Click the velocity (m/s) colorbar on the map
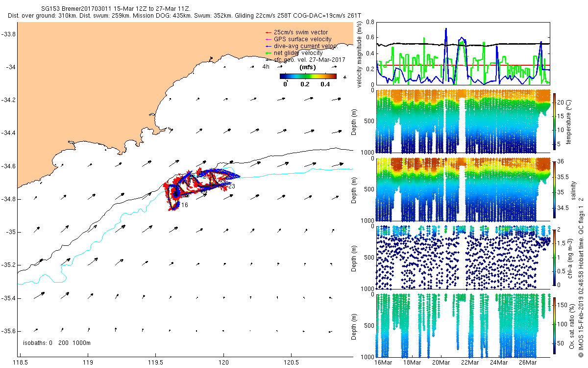The width and height of the screenshot is (588, 368). (308, 76)
